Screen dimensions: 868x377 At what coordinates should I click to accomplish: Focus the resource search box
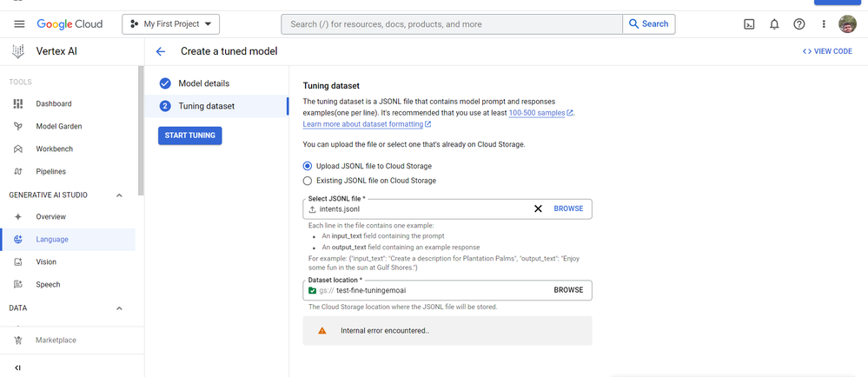pos(452,24)
